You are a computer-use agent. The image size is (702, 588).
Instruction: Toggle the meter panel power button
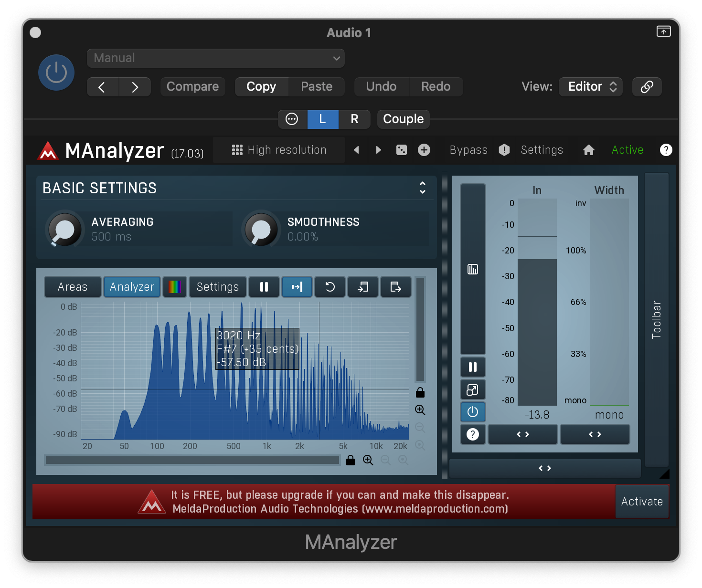pyautogui.click(x=473, y=412)
